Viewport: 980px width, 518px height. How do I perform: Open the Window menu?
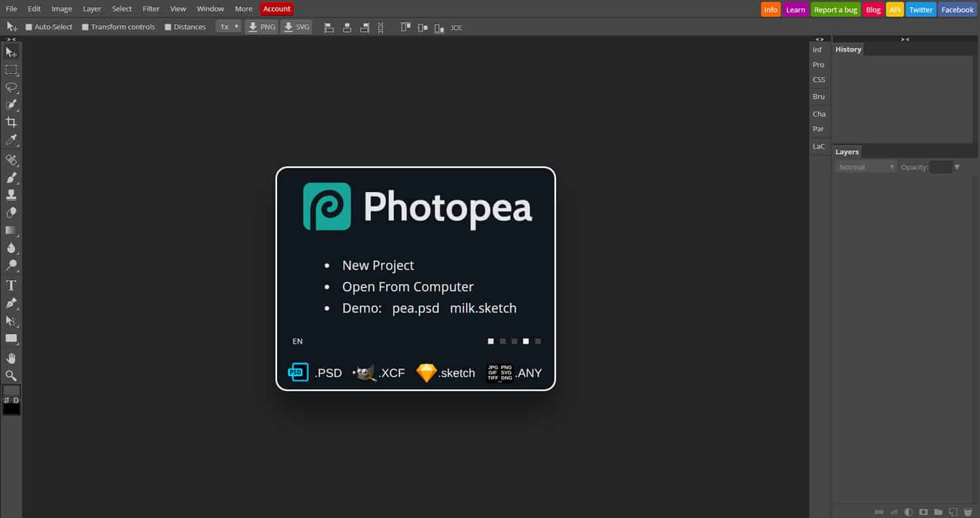(210, 9)
